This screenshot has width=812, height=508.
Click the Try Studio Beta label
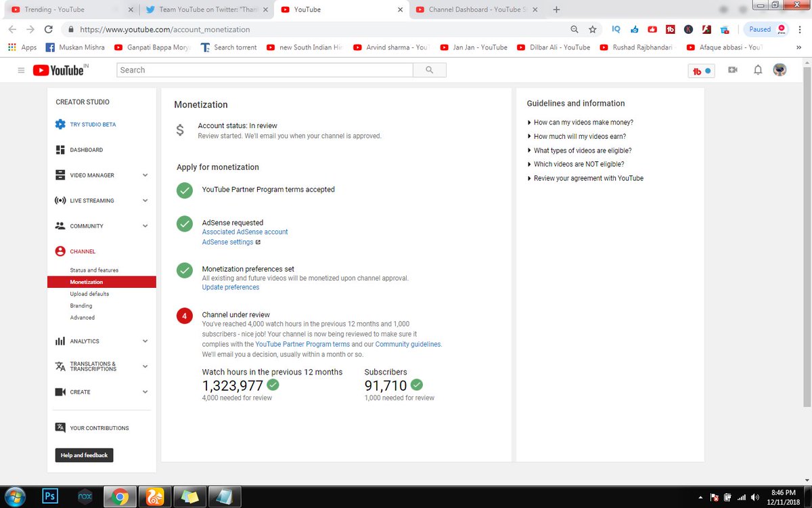(x=93, y=125)
